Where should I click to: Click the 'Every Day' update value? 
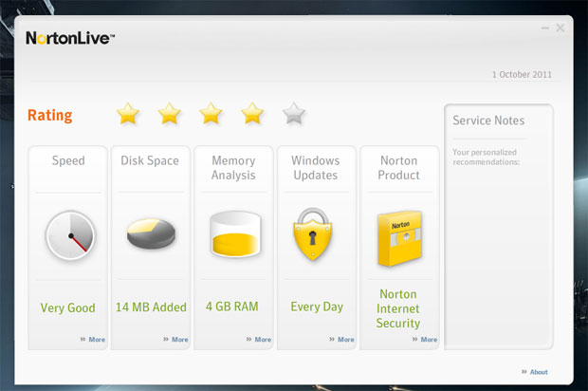[x=317, y=307]
